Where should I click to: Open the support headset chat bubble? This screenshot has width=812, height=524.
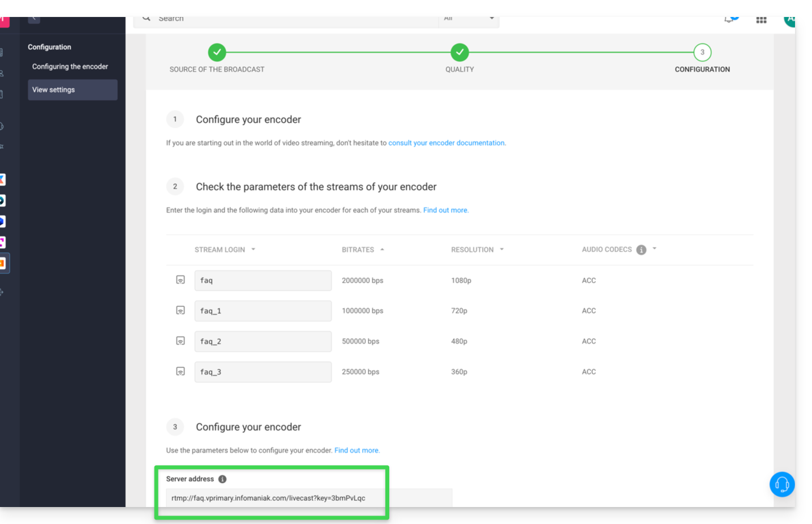coord(782,484)
